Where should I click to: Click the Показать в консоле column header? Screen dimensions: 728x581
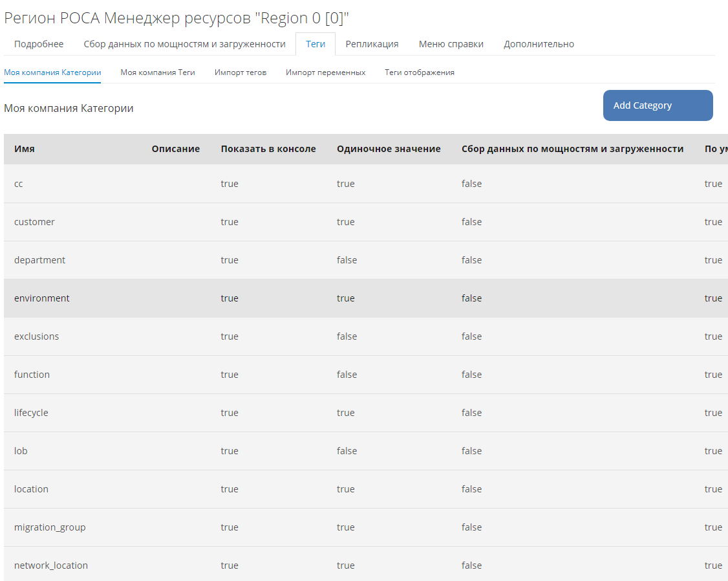tap(268, 149)
